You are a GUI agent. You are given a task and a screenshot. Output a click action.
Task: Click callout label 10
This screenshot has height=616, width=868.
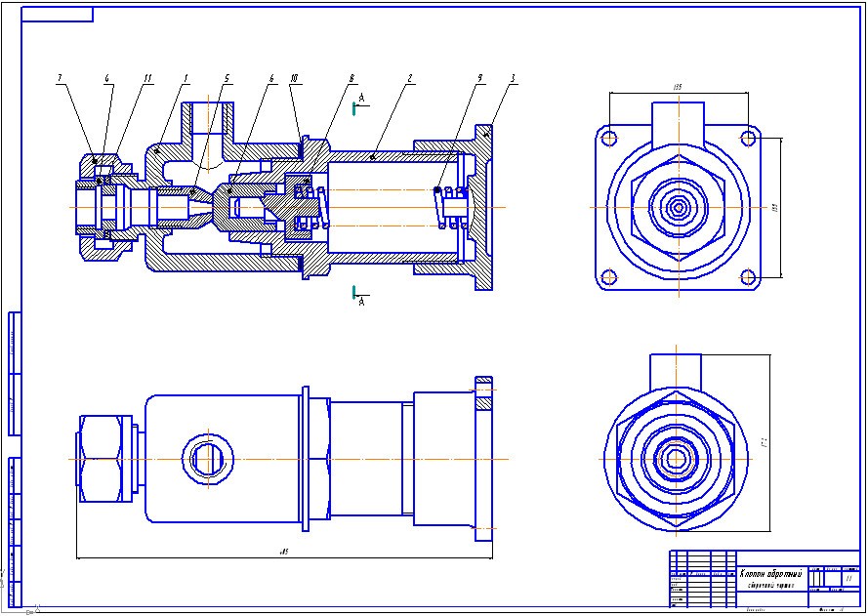[294, 79]
